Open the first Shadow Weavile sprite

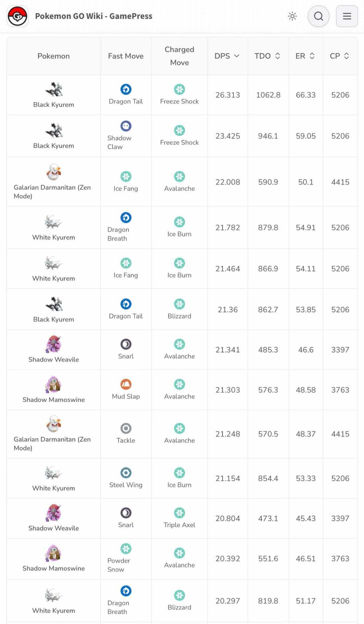(54, 344)
